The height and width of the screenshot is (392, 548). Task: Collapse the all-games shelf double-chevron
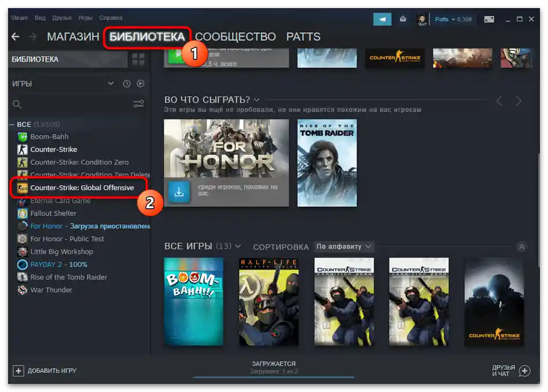pos(521,247)
